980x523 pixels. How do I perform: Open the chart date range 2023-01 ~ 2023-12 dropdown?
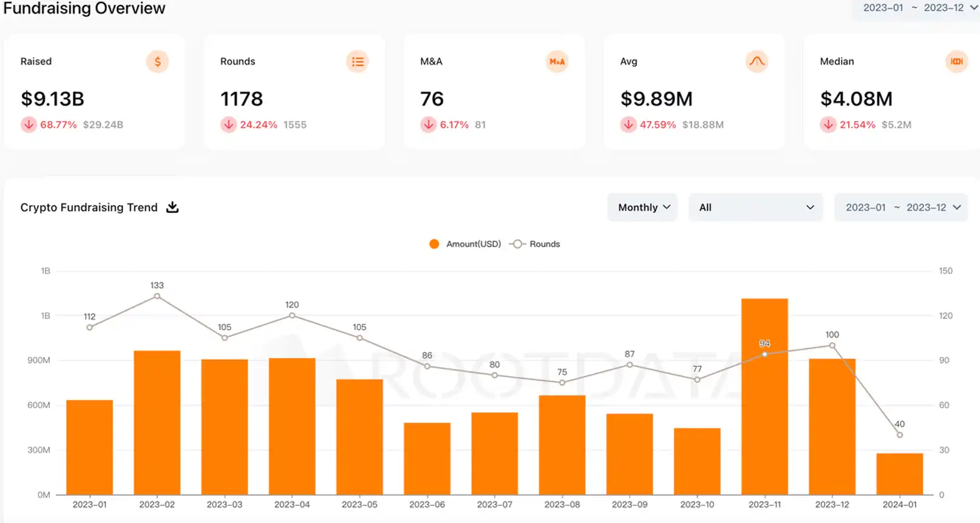click(900, 208)
